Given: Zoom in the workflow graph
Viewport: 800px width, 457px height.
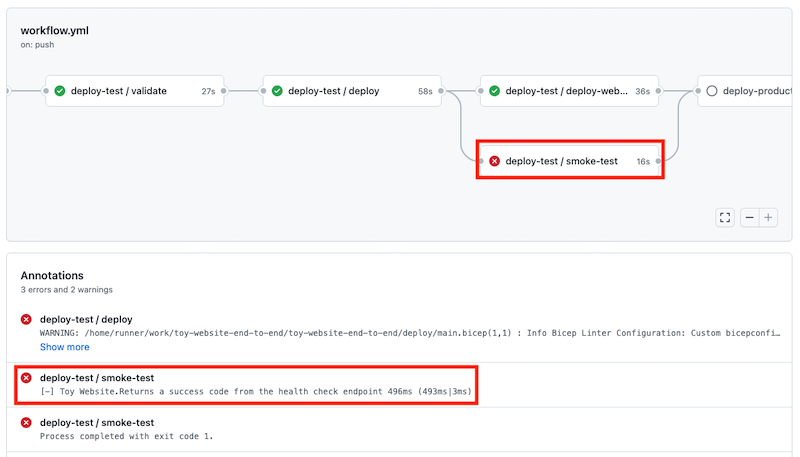Looking at the screenshot, I should [768, 218].
